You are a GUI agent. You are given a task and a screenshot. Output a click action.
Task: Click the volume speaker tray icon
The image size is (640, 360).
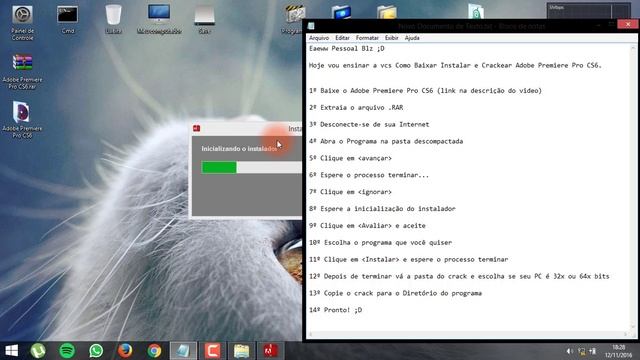tap(570, 351)
